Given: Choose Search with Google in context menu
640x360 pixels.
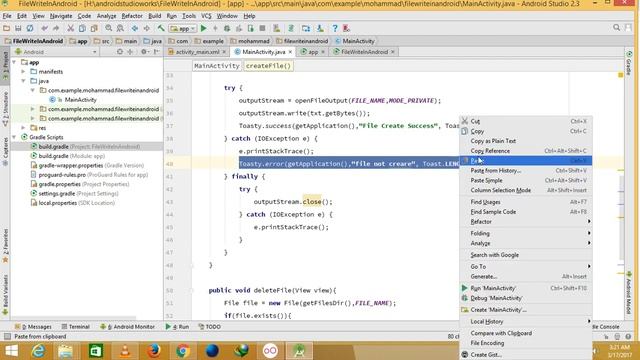Looking at the screenshot, I should click(x=526, y=255).
